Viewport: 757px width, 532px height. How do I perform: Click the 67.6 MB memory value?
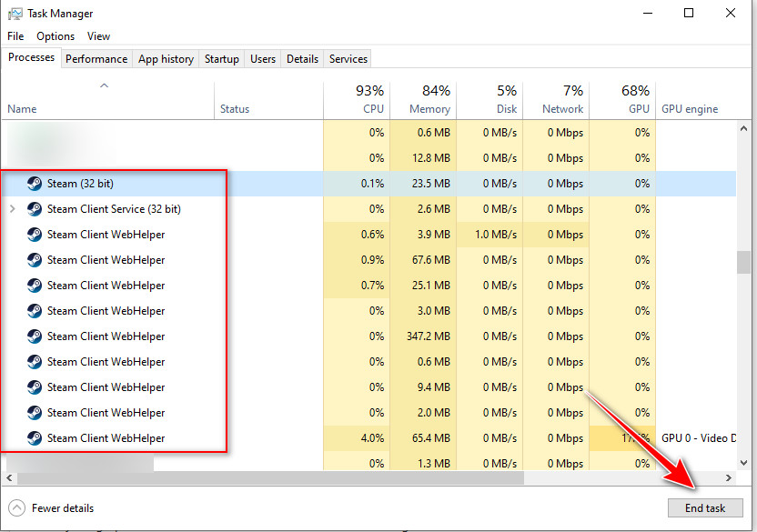tap(430, 260)
